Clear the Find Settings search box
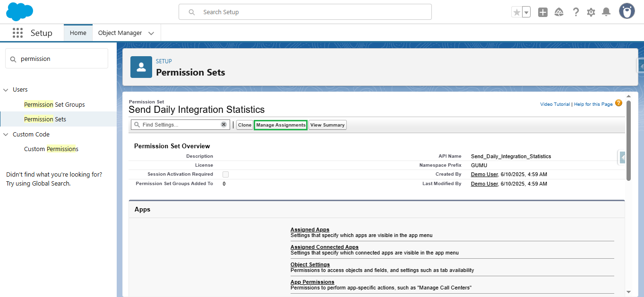The height and width of the screenshot is (297, 644). tap(224, 125)
